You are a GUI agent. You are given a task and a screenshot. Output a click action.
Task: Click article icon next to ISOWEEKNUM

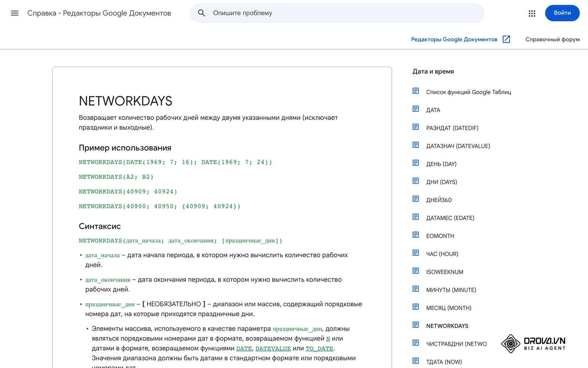coord(416,271)
